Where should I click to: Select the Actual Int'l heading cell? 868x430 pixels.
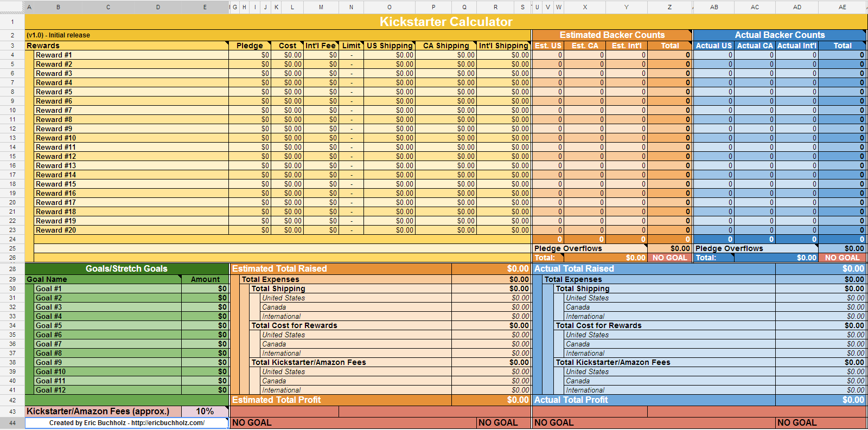tap(797, 46)
